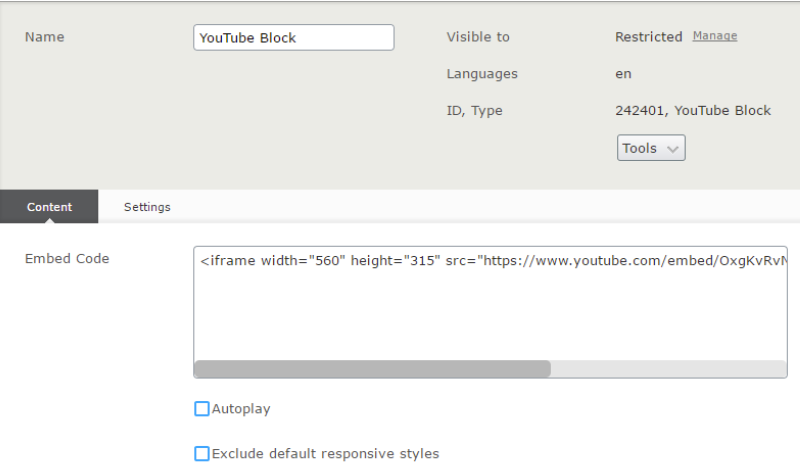Tick the Exclude default responsive styles checkbox
This screenshot has height=466, width=803.
[202, 454]
